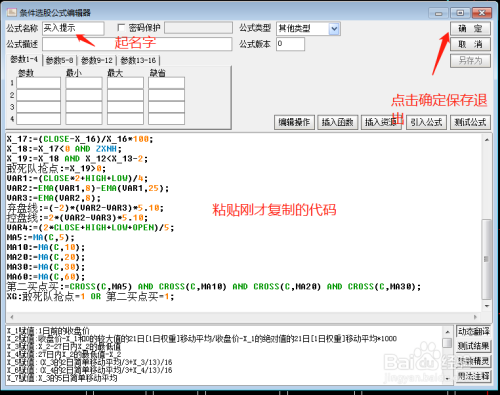Click parameter row 1 最大 field
The width and height of the screenshot is (500, 395).
125,83
